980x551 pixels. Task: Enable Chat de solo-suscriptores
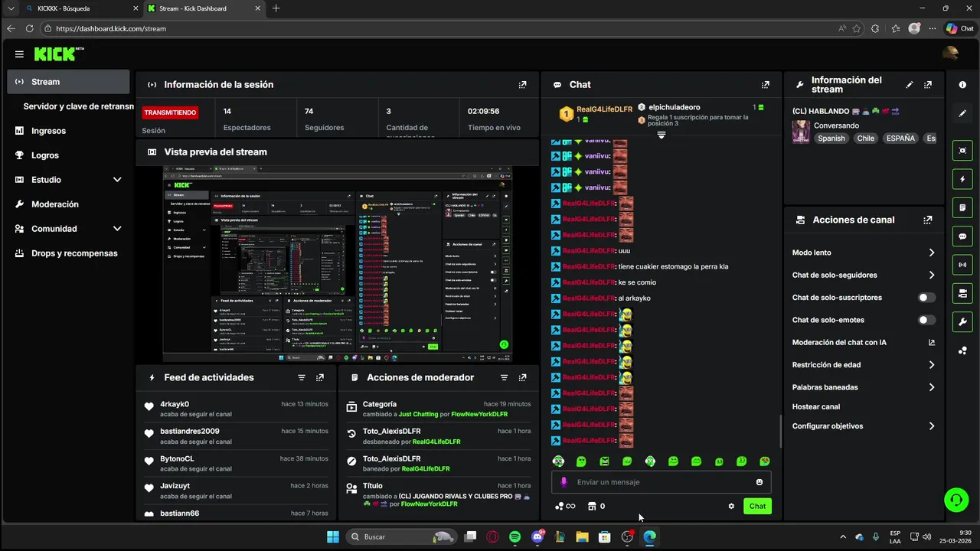[x=926, y=298]
